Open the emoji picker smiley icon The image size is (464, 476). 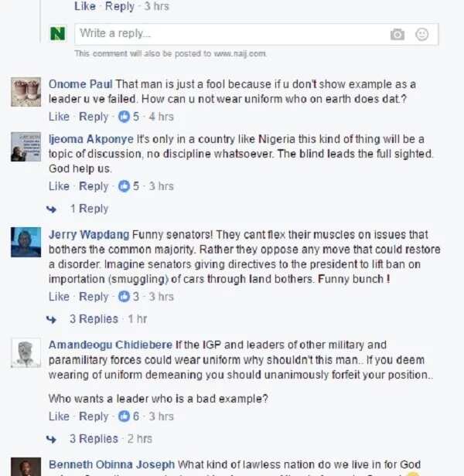(421, 34)
